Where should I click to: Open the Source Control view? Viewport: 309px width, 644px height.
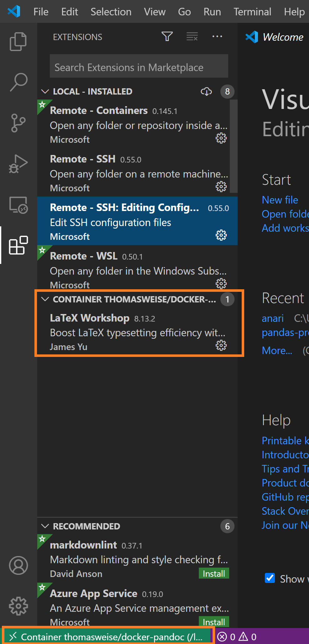[x=18, y=123]
